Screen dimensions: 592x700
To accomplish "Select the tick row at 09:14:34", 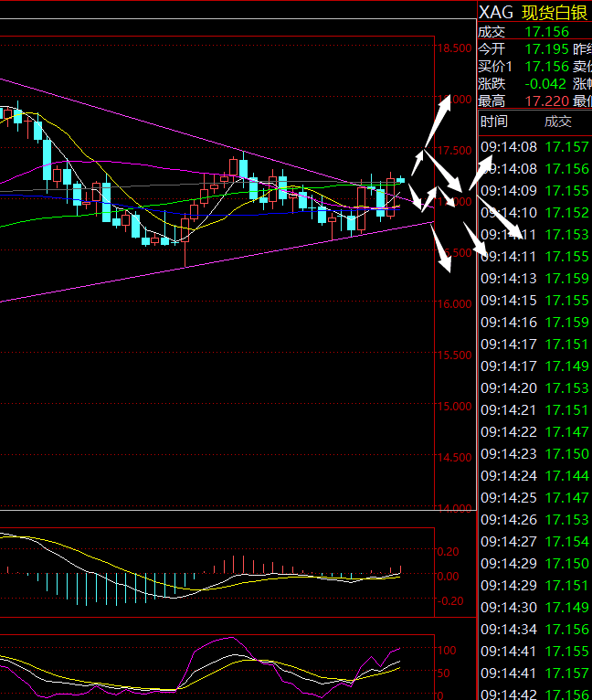I will [534, 629].
